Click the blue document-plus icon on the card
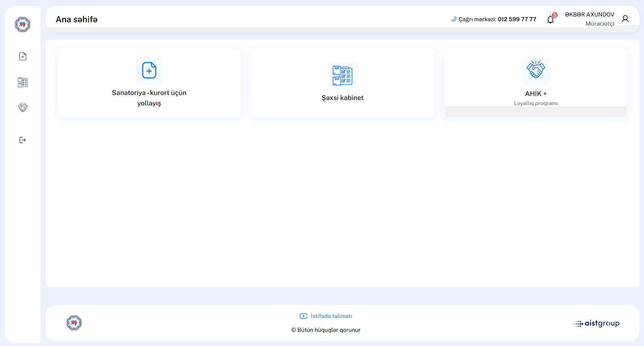The height and width of the screenshot is (346, 644). (149, 70)
